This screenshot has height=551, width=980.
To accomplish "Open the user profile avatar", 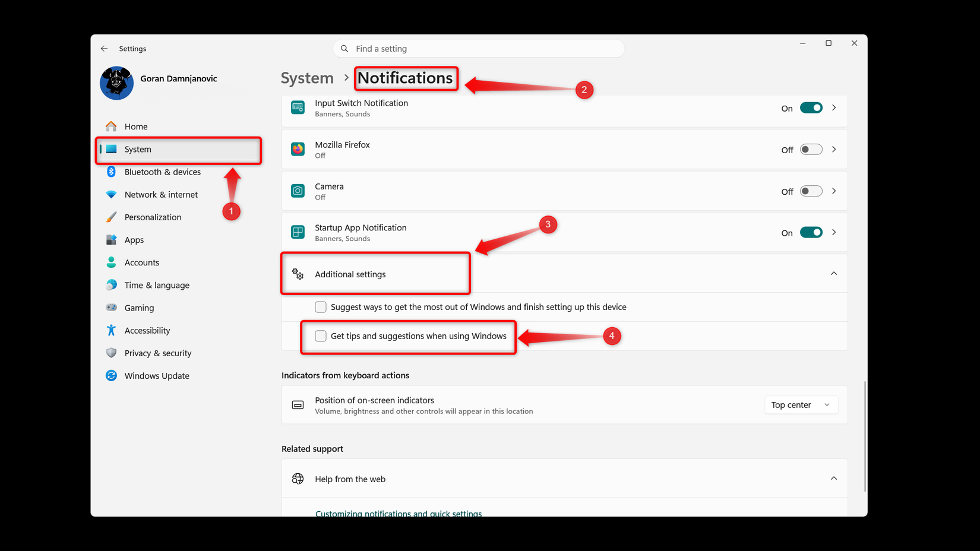I will (x=116, y=83).
